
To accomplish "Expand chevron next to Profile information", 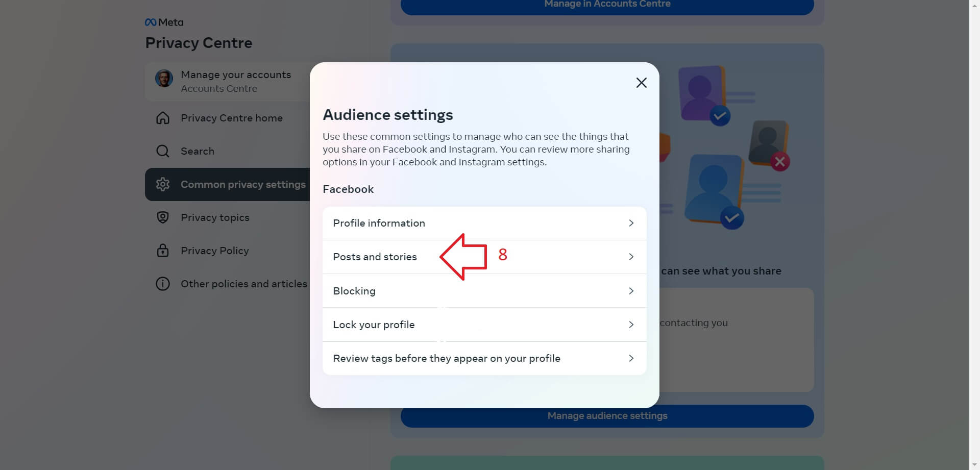I will click(x=631, y=223).
